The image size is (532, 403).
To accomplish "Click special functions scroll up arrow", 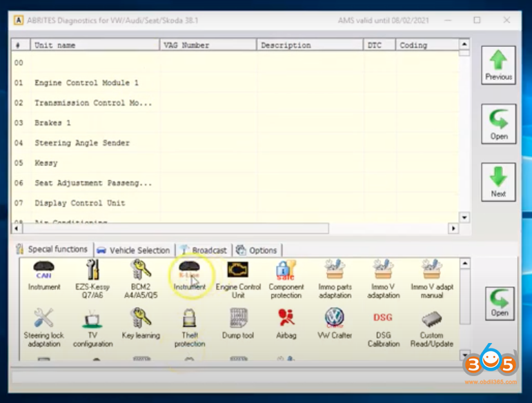I will coord(465,263).
